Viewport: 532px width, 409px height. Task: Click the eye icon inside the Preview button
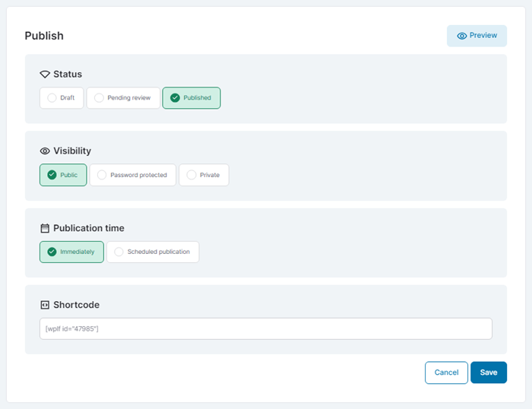461,36
